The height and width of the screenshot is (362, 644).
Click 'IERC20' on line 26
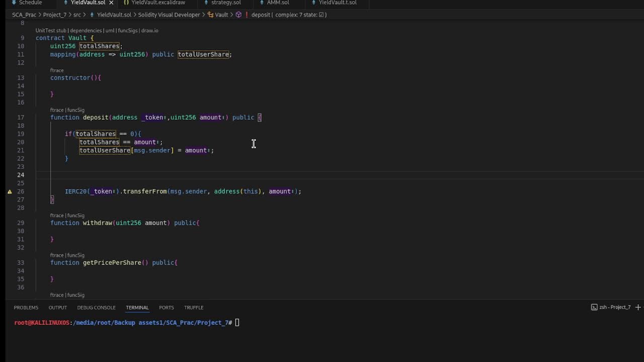(76, 192)
